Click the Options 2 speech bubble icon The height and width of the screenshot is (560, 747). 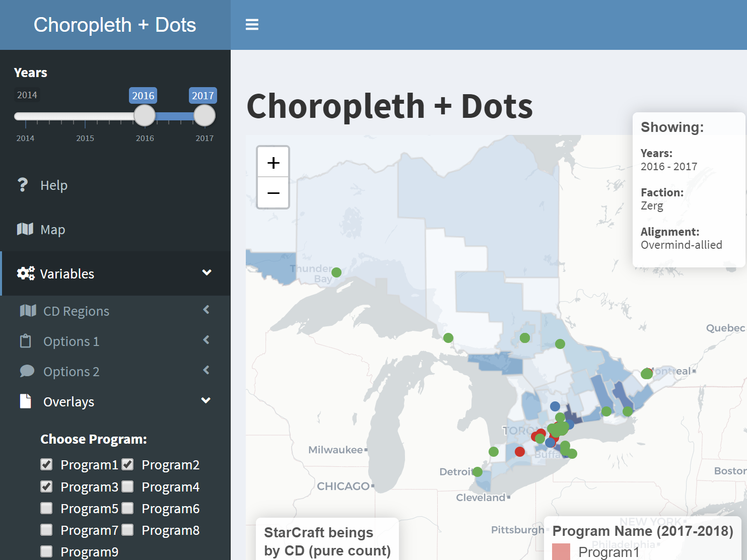pyautogui.click(x=27, y=371)
